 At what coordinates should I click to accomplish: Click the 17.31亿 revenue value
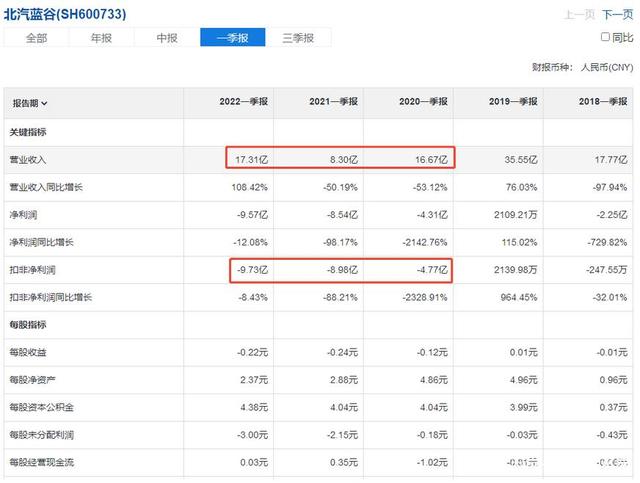point(251,160)
